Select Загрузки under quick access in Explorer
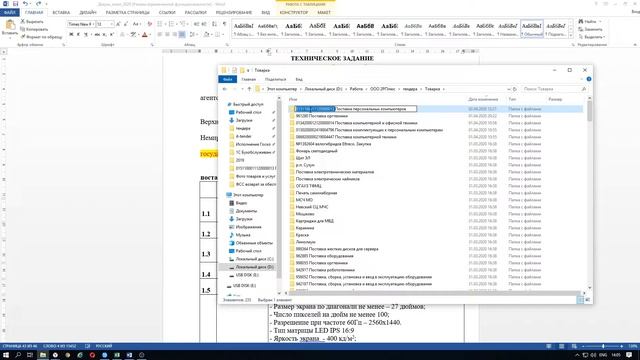Image resolution: width=640 pixels, height=360 pixels. 244,120
